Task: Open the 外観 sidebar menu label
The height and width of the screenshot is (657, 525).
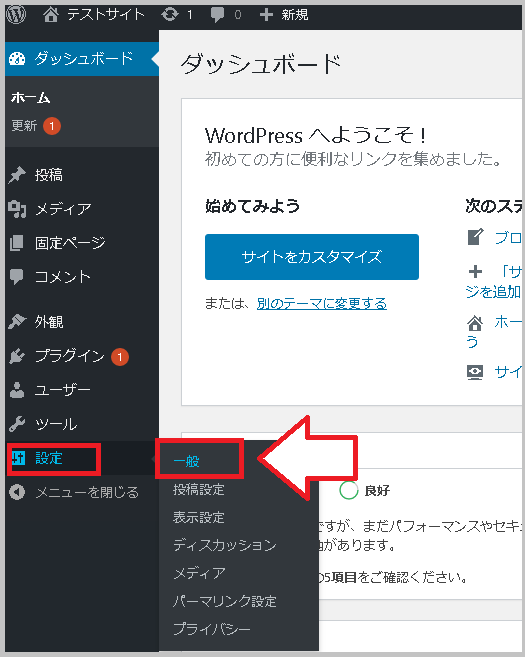Action: point(49,322)
